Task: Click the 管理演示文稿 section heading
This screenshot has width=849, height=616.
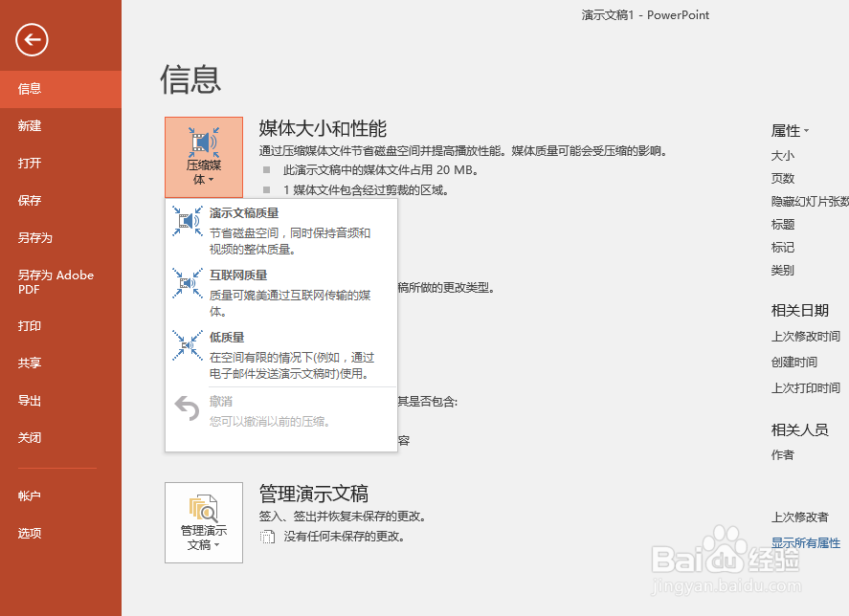Action: [314, 494]
